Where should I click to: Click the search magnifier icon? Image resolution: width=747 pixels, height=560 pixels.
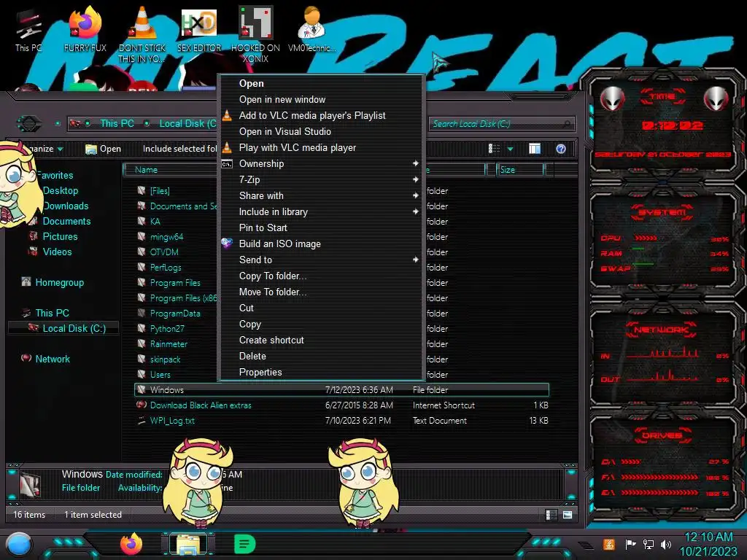[x=566, y=124]
